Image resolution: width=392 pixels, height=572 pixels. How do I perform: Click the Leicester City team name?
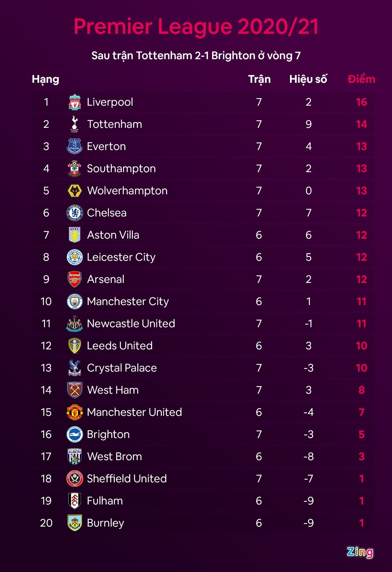point(121,257)
